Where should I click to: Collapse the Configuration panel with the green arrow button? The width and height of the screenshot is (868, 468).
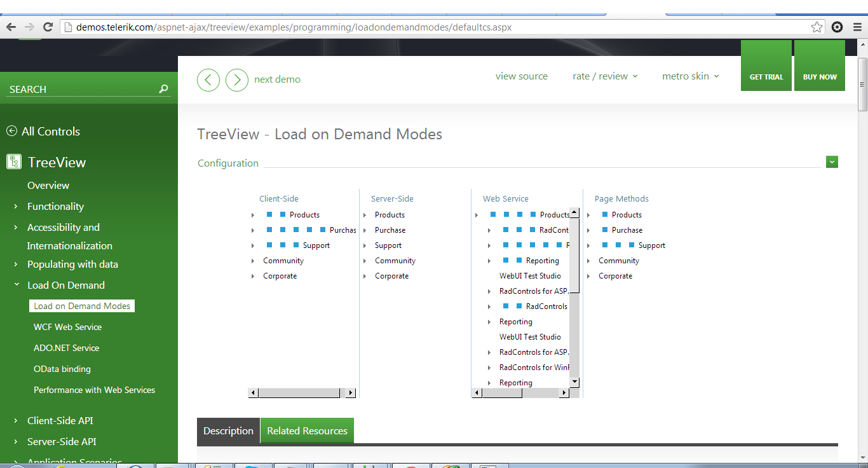(x=832, y=162)
